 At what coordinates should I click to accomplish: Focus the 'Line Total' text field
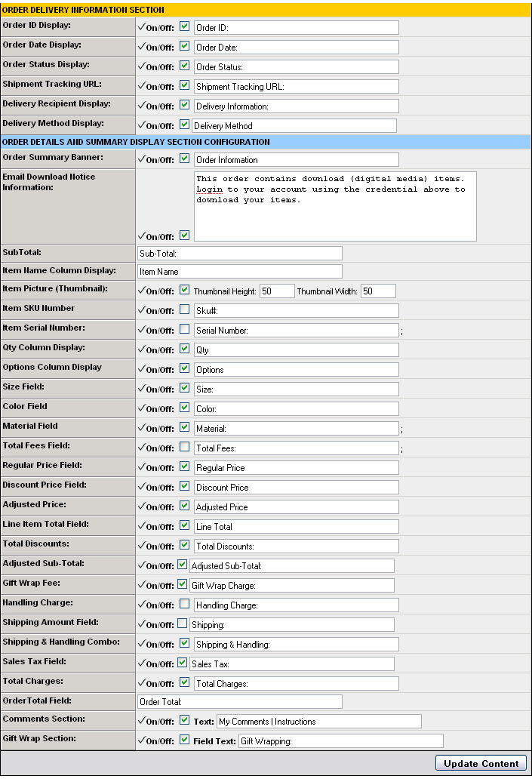[x=296, y=527]
